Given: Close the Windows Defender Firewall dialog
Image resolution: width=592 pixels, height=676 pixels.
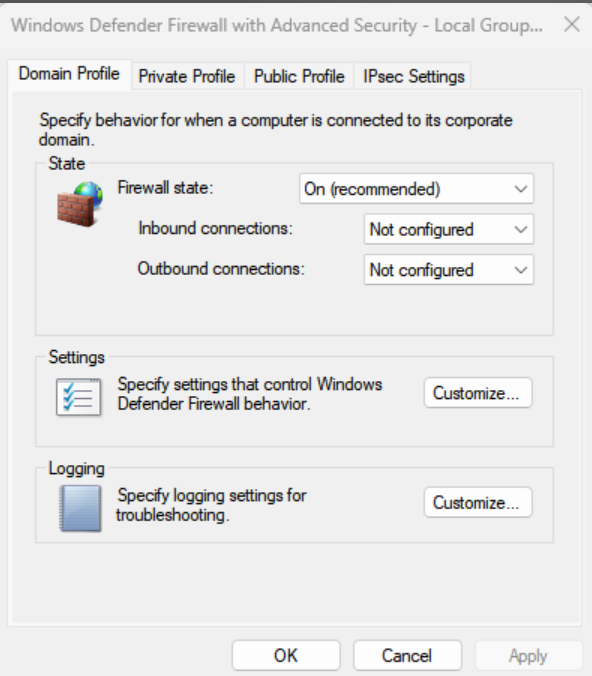Looking at the screenshot, I should coord(572,25).
